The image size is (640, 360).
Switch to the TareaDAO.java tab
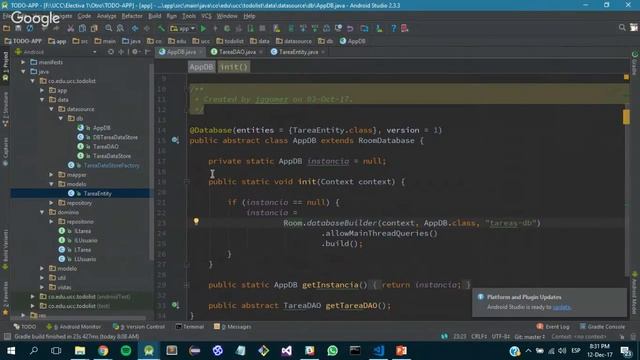pyautogui.click(x=237, y=52)
